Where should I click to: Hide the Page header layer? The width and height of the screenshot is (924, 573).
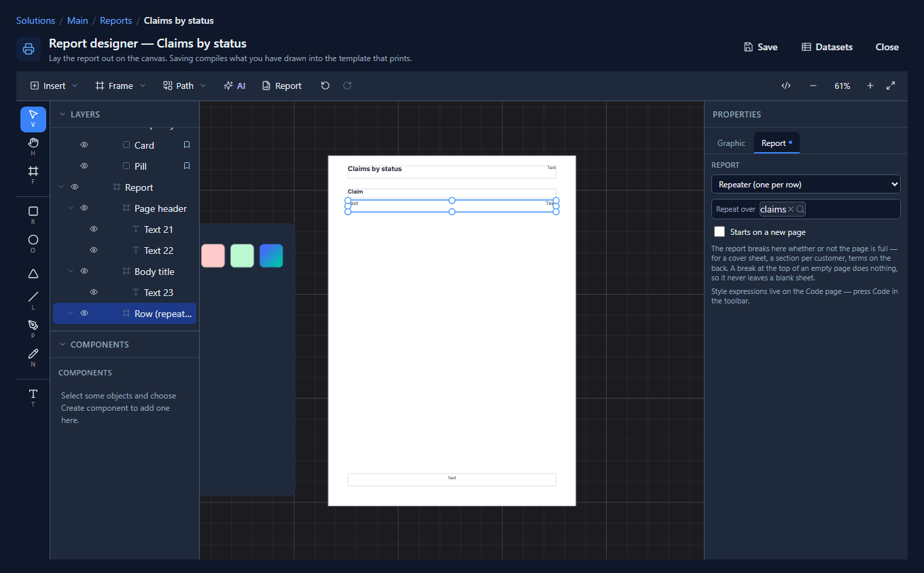[84, 208]
